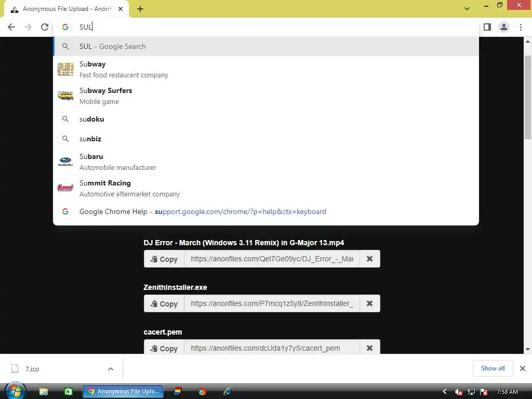Click the ZenithInstaller.exe URL field

click(272, 303)
